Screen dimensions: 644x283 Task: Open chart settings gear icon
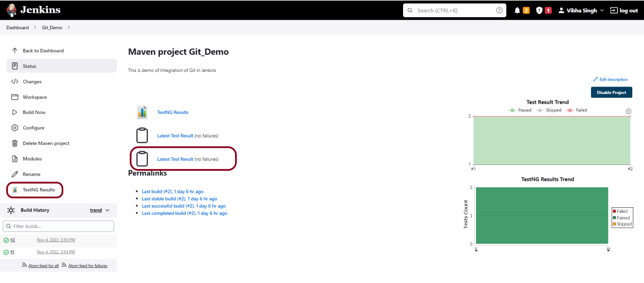pos(628,111)
